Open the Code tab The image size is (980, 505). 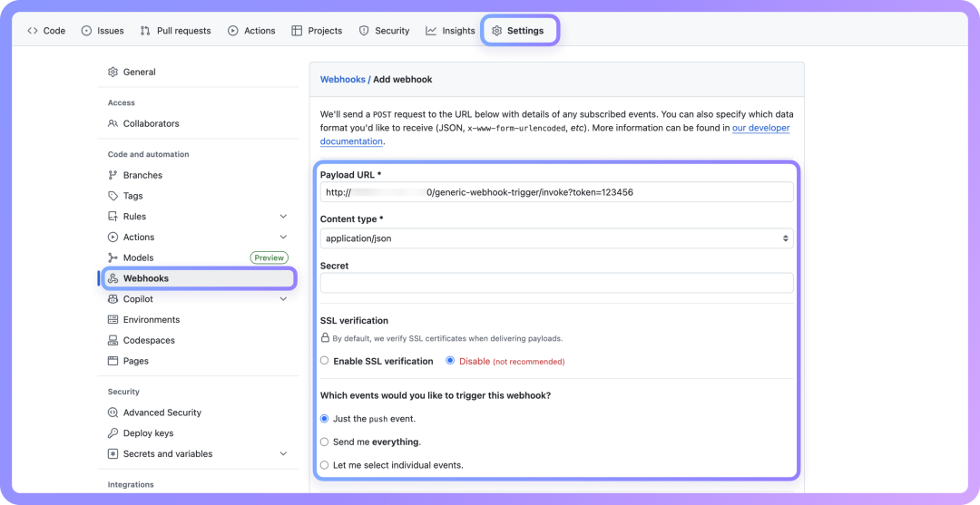tap(46, 31)
